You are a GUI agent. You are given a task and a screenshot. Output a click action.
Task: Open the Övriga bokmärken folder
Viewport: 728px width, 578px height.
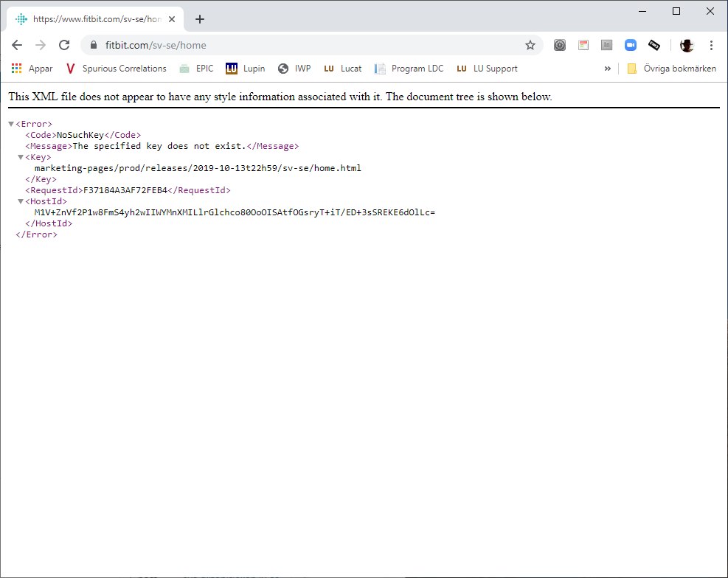click(671, 69)
